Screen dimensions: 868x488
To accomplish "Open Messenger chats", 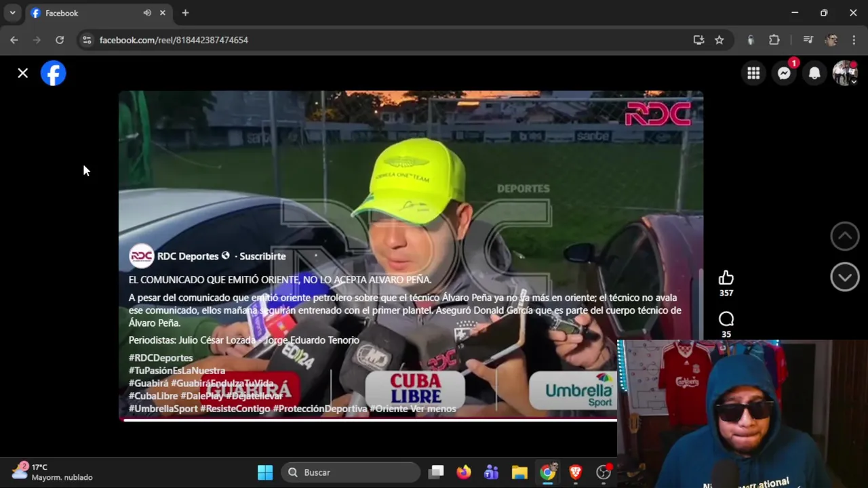I will [784, 73].
